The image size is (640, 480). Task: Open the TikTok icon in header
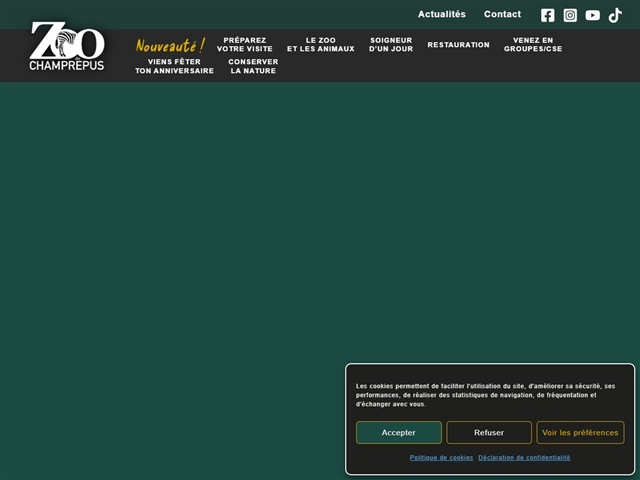coord(615,15)
